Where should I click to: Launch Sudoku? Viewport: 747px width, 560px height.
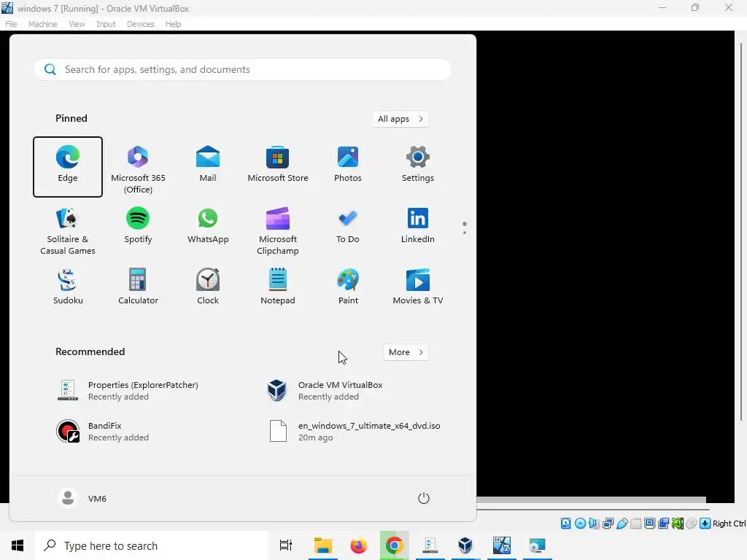(x=68, y=287)
